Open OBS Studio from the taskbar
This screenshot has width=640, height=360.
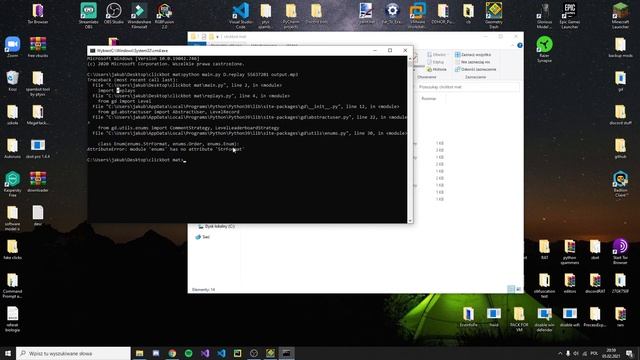[x=254, y=353]
